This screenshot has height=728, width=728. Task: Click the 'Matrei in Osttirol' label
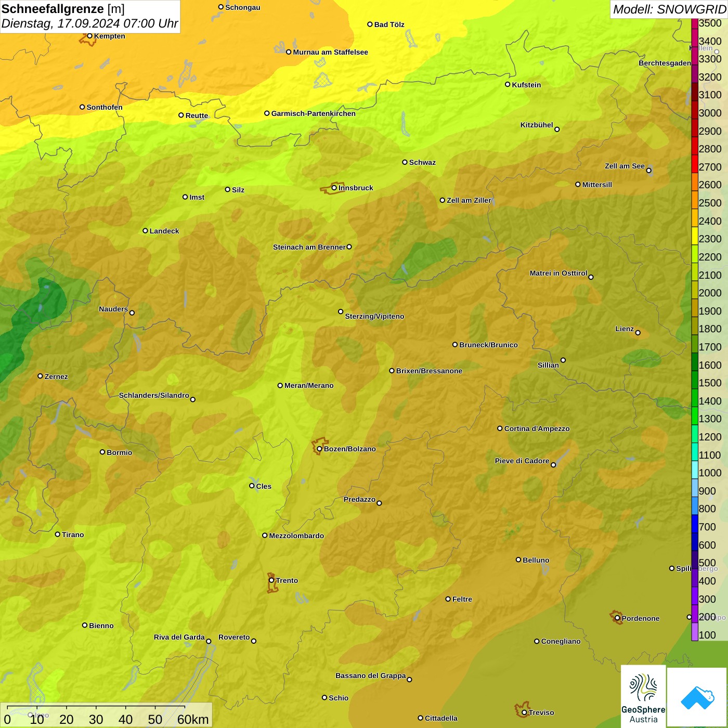pyautogui.click(x=558, y=273)
